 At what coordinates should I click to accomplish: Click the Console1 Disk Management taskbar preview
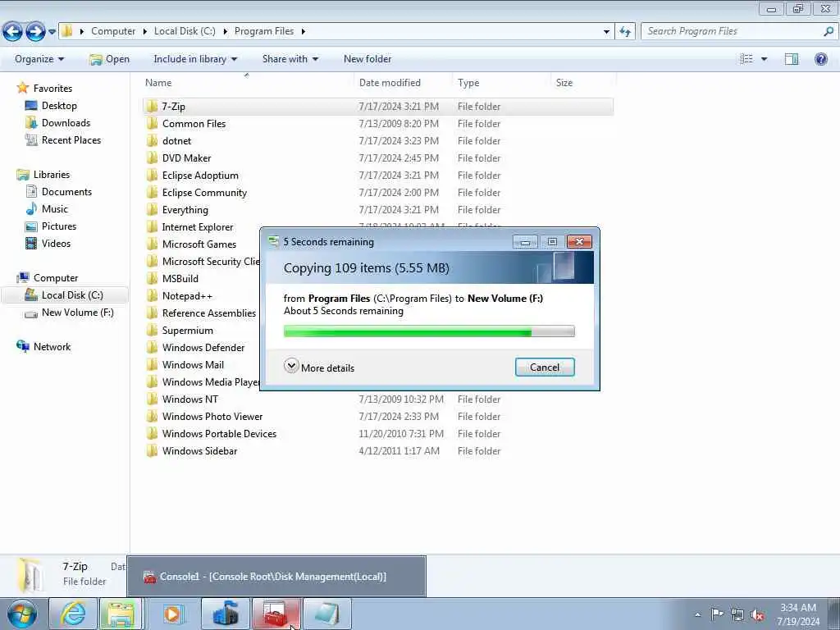[276, 577]
